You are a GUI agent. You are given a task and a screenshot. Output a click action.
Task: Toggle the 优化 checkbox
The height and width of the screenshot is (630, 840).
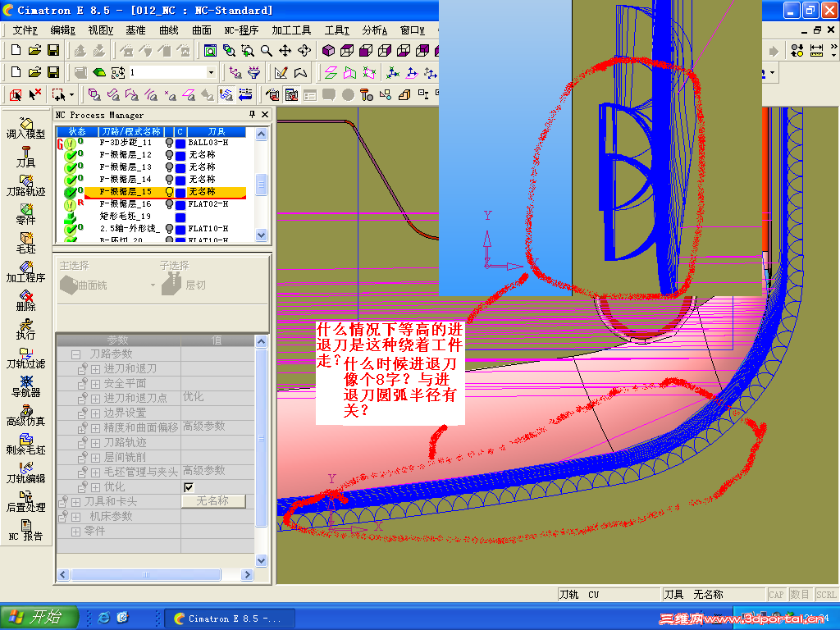pyautogui.click(x=189, y=487)
